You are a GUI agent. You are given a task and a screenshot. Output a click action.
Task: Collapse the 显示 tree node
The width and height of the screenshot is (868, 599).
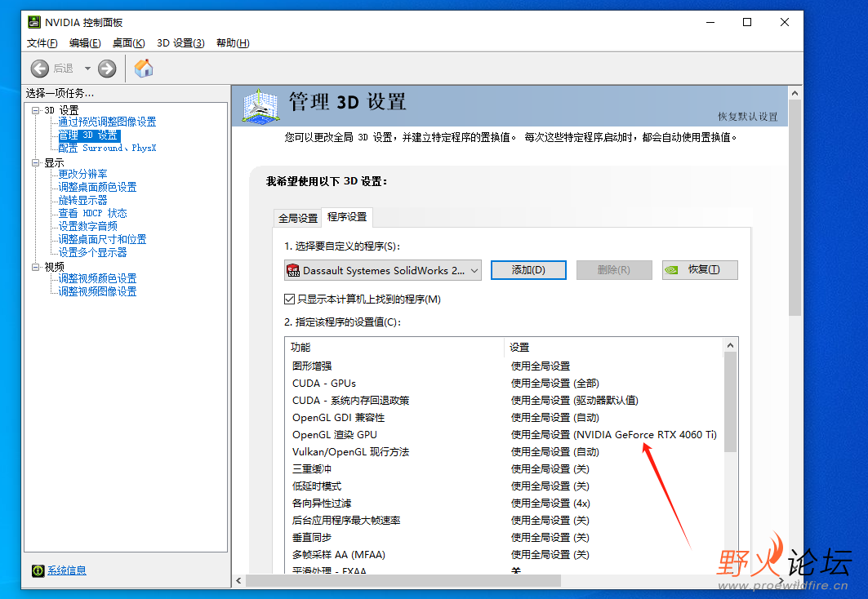(x=36, y=162)
